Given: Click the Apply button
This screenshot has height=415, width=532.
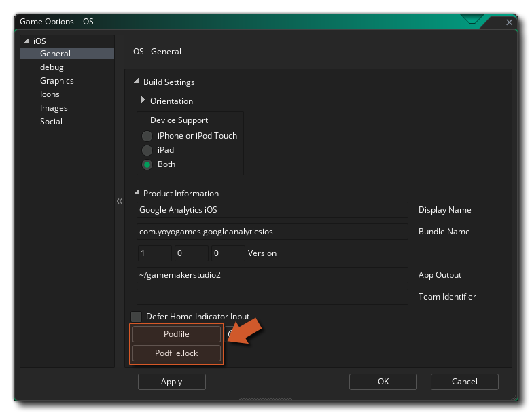Looking at the screenshot, I should (x=171, y=382).
